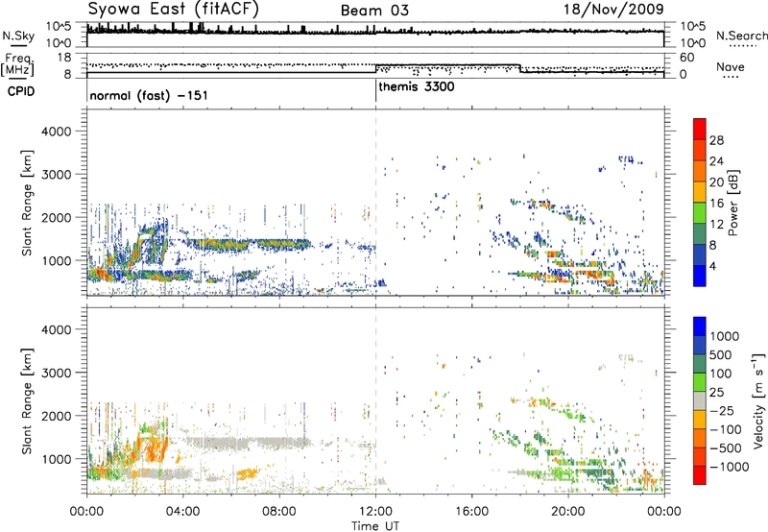
Task: Click the '20' label on power colorbar
Action: (716, 182)
